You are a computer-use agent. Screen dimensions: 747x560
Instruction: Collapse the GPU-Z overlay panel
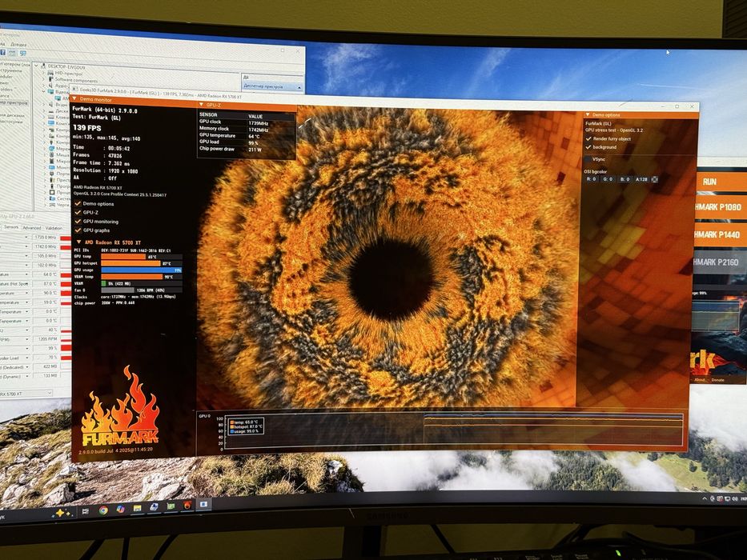point(201,104)
